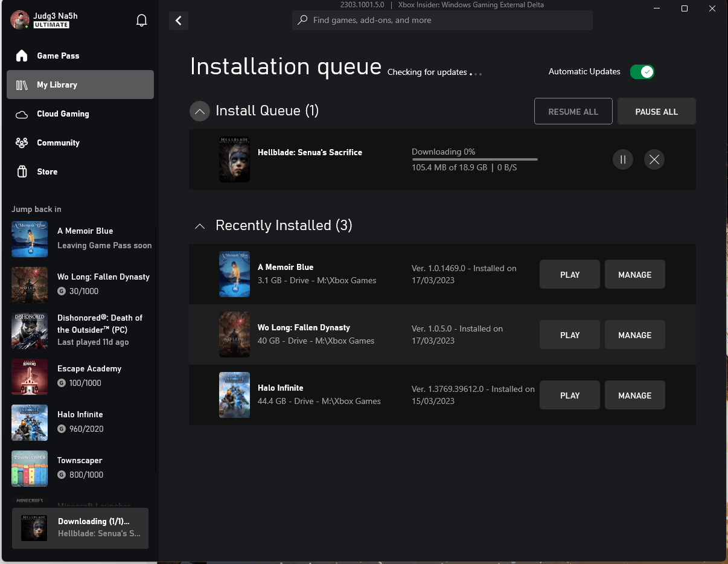Click the Cloud Gaming cloud icon

[22, 114]
